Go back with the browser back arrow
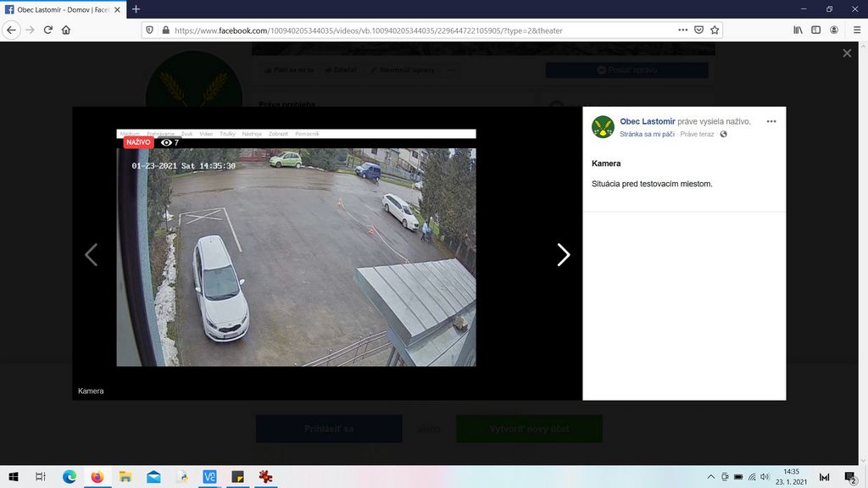Image resolution: width=868 pixels, height=488 pixels. click(x=12, y=30)
